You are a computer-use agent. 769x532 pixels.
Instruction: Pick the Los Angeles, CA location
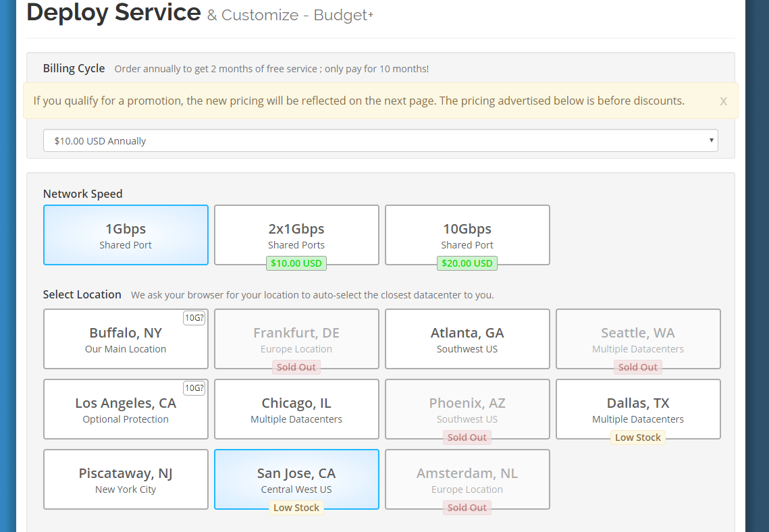(126, 409)
